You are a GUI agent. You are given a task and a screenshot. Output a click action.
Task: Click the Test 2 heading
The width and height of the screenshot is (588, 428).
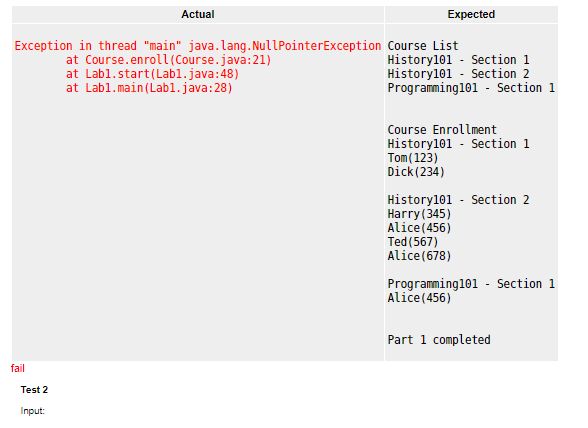click(x=34, y=390)
